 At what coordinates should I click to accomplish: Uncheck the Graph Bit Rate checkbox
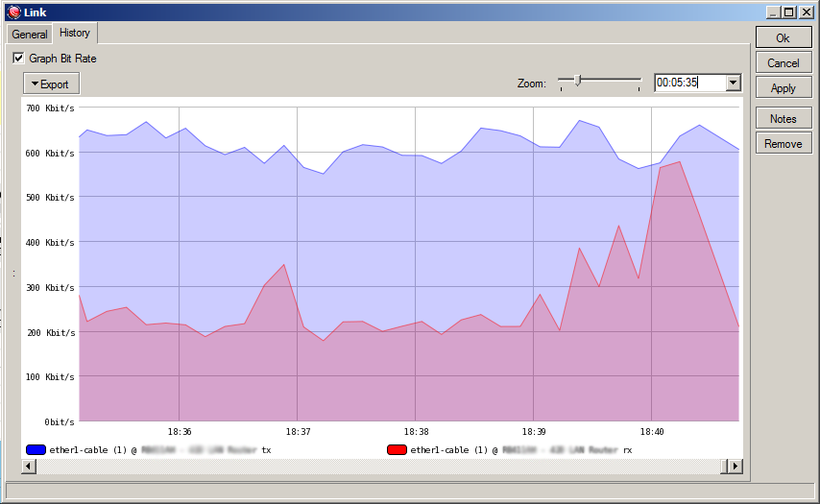pos(18,58)
